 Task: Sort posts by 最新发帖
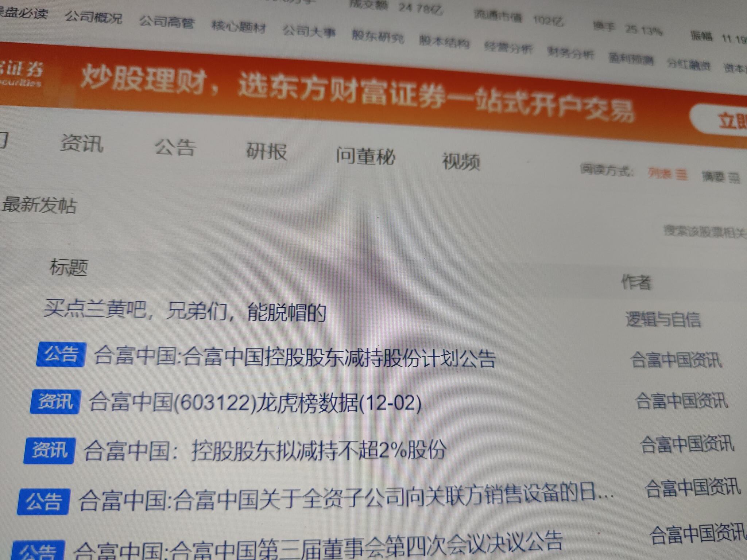pyautogui.click(x=39, y=205)
